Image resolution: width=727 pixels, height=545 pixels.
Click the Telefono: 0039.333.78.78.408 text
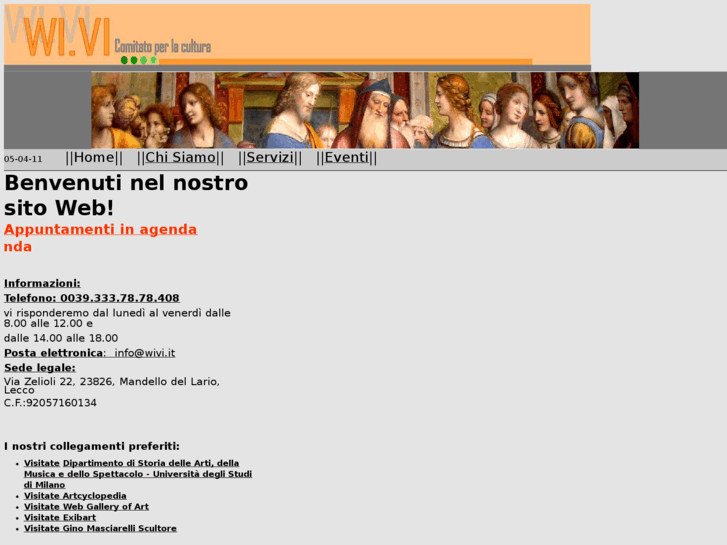[x=92, y=298]
